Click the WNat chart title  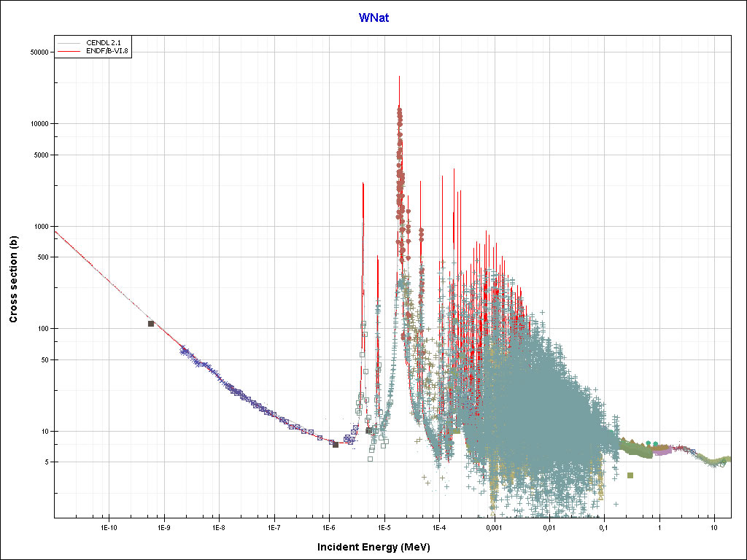[x=373, y=17]
